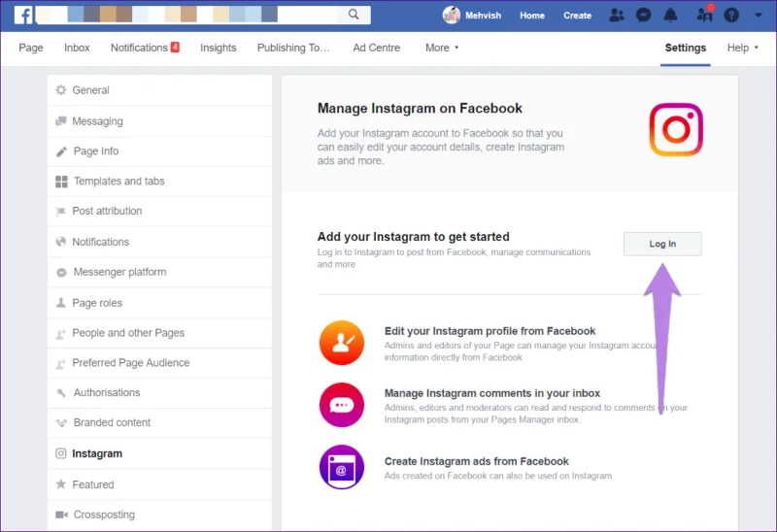The width and height of the screenshot is (777, 532).
Task: Click 'Add your Instagram to get started' heading
Action: [414, 237]
